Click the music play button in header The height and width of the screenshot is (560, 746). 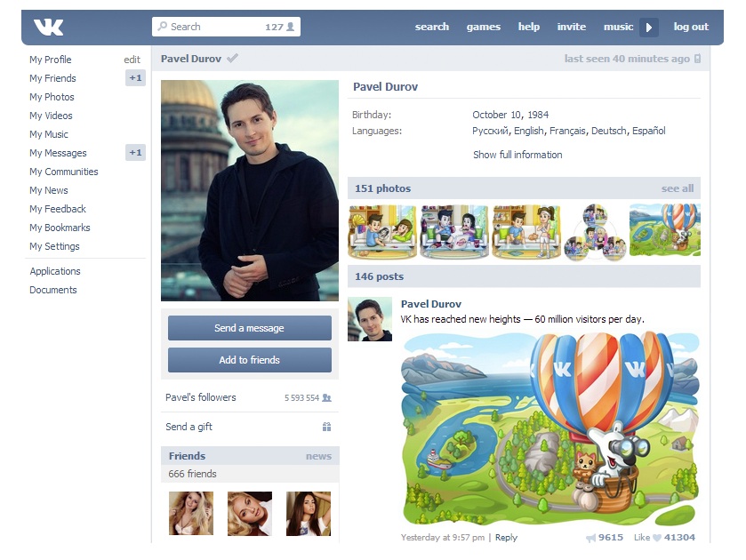point(649,28)
